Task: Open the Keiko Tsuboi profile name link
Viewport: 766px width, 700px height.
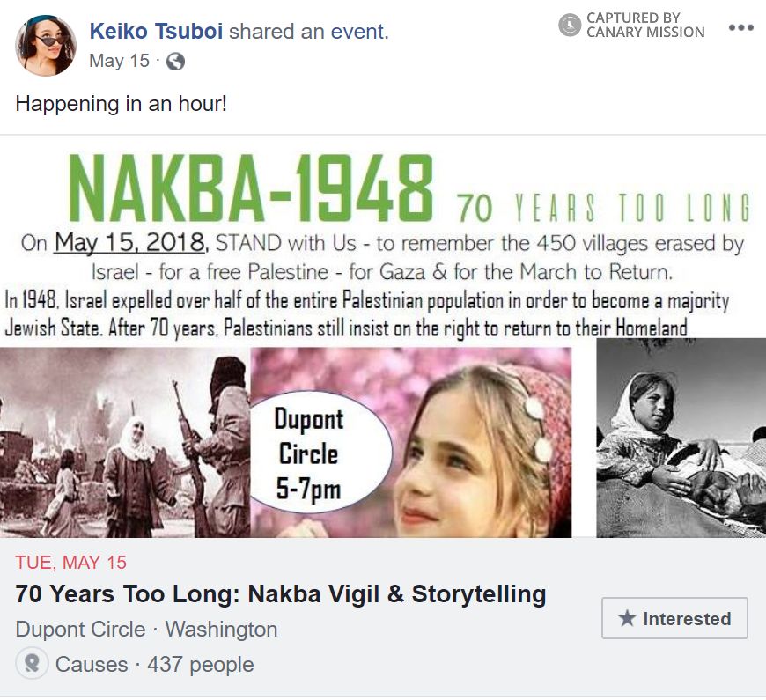Action: tap(156, 33)
